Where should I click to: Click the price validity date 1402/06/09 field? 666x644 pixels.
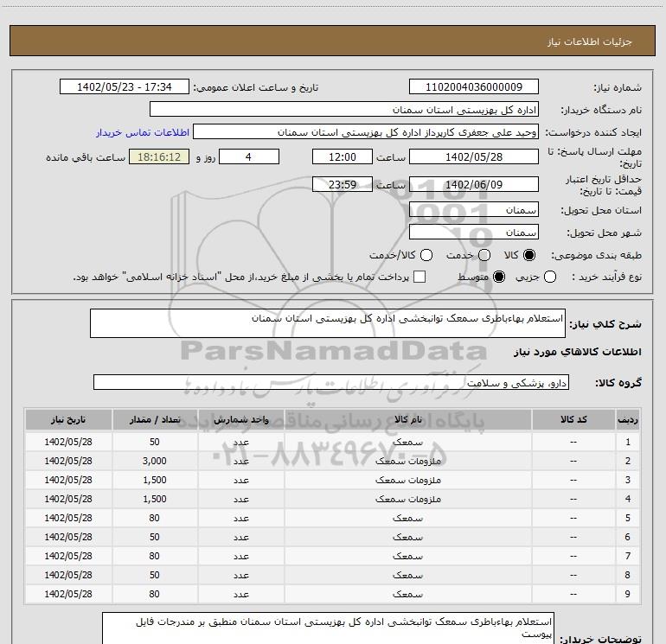(x=474, y=184)
